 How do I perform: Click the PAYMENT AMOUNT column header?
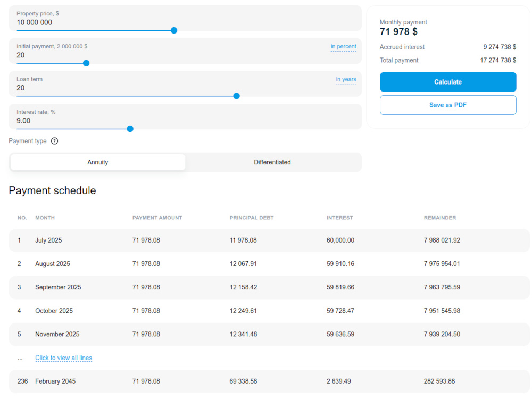[x=157, y=218]
